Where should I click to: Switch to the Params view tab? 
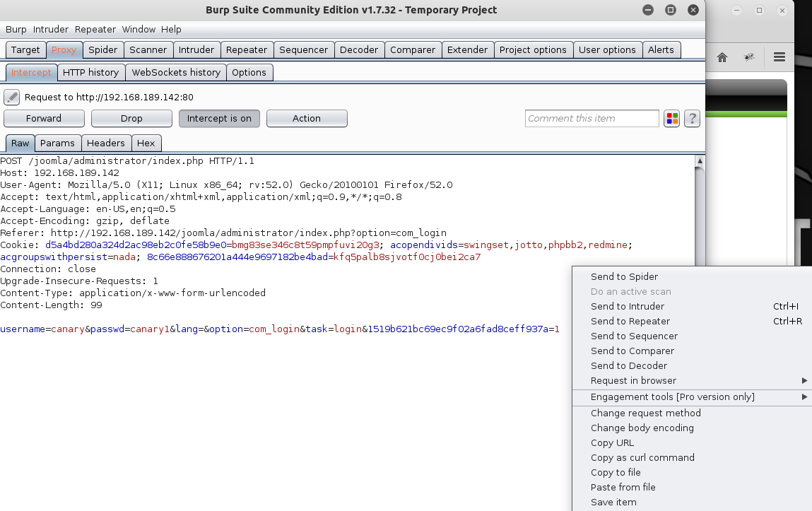(x=57, y=143)
